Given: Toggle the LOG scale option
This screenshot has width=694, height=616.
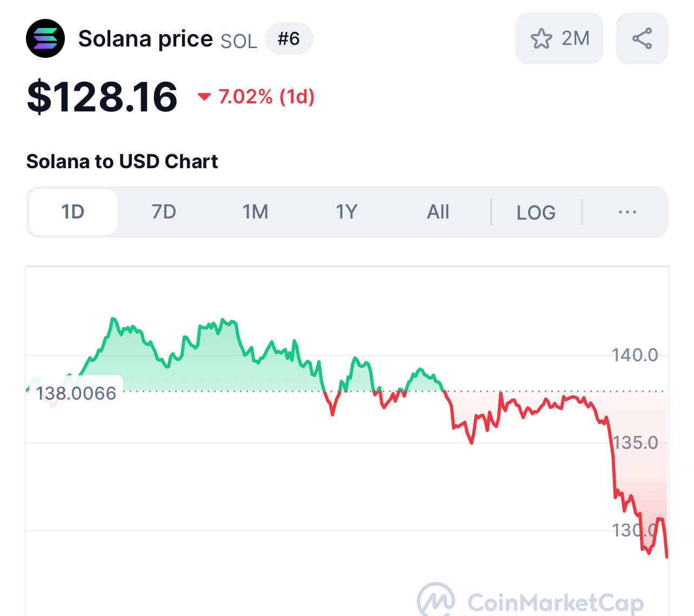Looking at the screenshot, I should 536,213.
